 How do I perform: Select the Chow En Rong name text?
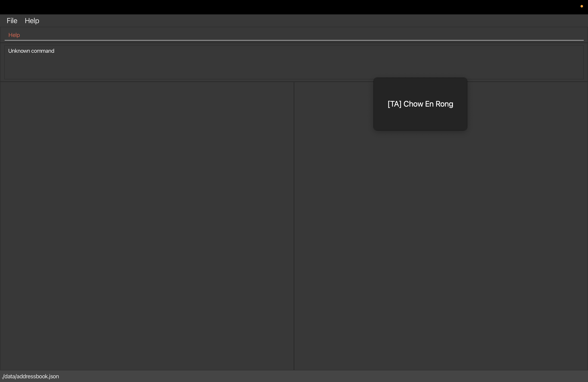tap(428, 104)
